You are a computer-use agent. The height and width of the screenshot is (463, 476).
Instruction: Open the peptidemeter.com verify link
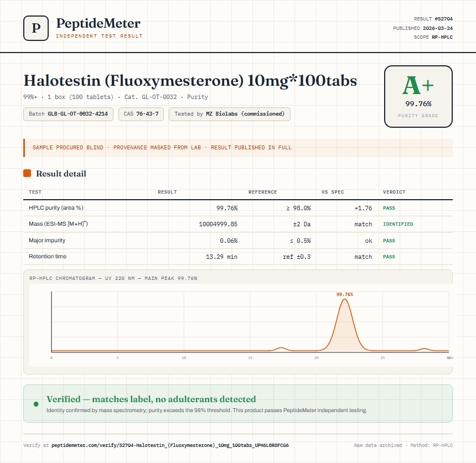[x=170, y=445]
